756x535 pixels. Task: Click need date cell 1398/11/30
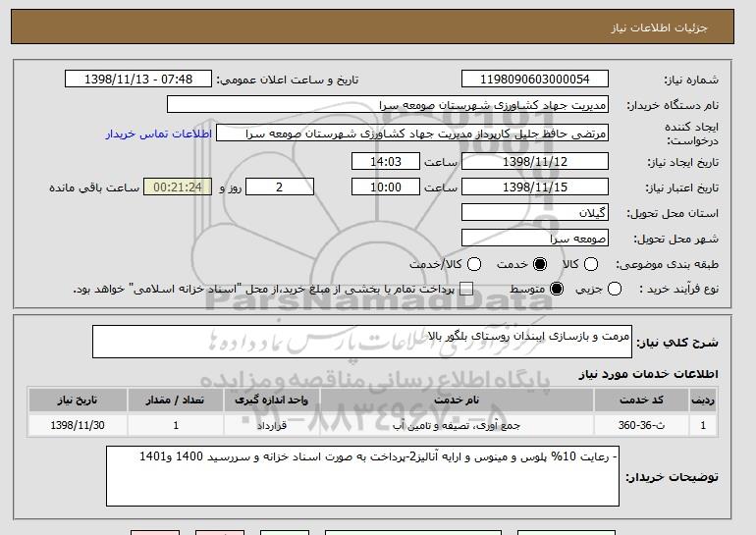pyautogui.click(x=78, y=425)
